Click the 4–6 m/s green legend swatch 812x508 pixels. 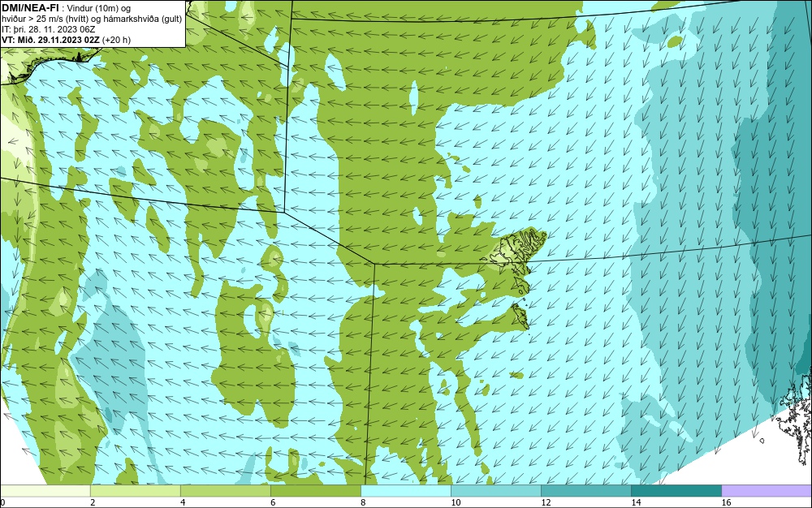click(x=225, y=491)
